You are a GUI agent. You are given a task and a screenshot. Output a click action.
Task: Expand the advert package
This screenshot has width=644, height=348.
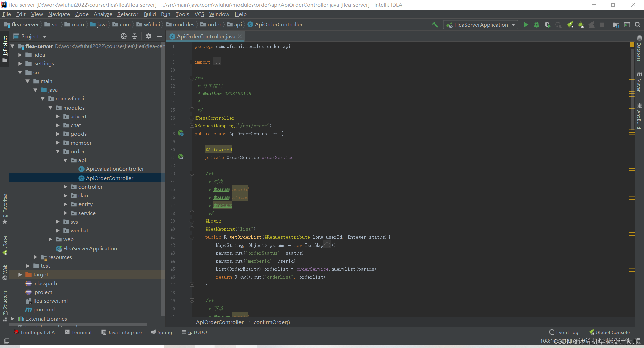coord(58,116)
